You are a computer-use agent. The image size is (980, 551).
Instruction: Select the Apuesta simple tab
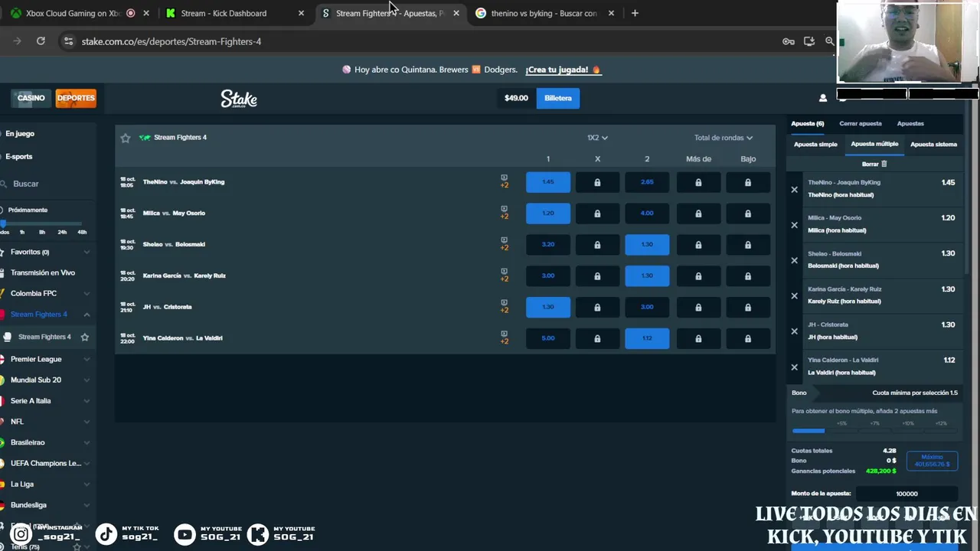pyautogui.click(x=815, y=144)
